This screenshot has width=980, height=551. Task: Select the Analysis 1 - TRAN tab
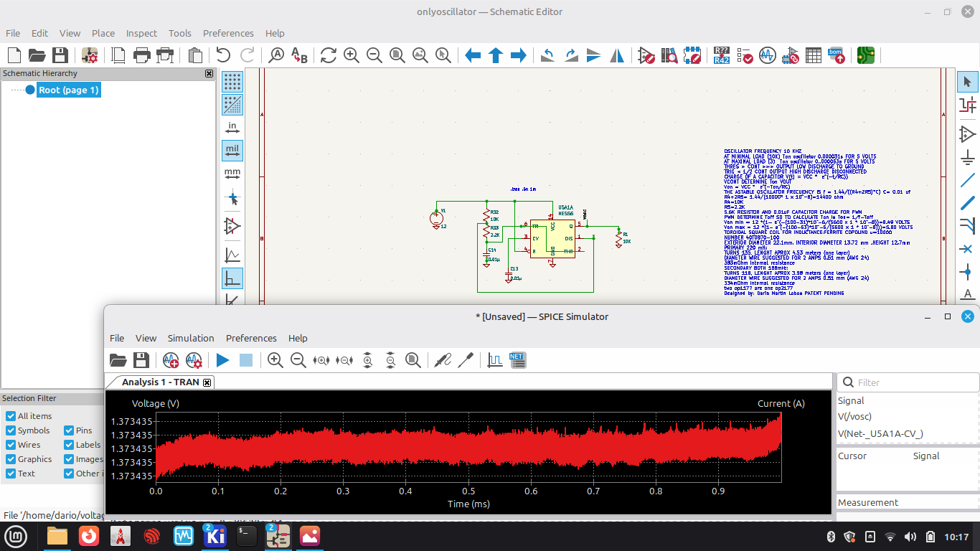tap(160, 382)
